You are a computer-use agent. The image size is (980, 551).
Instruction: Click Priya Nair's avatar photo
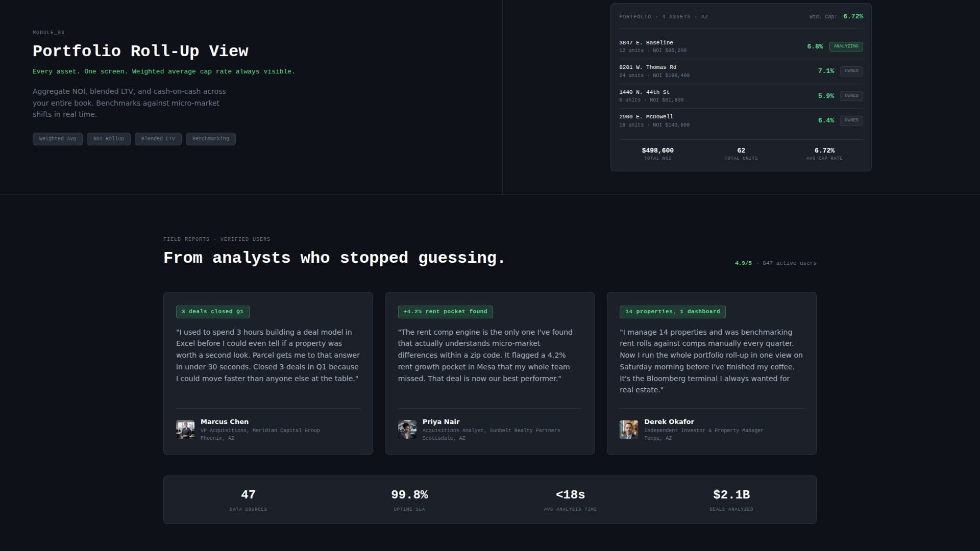407,430
